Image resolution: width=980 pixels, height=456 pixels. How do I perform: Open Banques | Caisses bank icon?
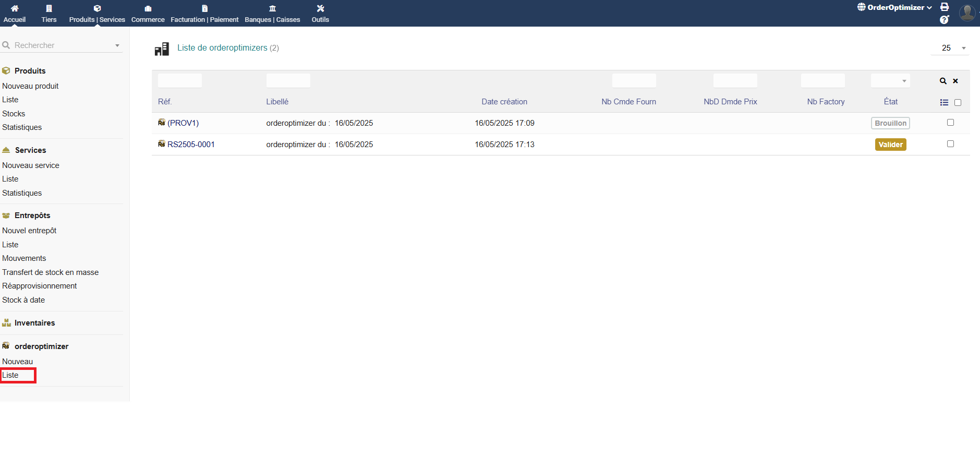pyautogui.click(x=272, y=8)
